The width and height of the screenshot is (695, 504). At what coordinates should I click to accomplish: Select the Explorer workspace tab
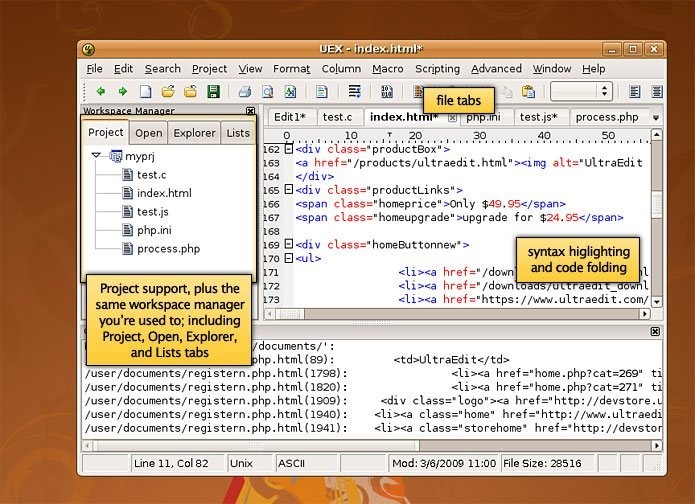click(194, 133)
